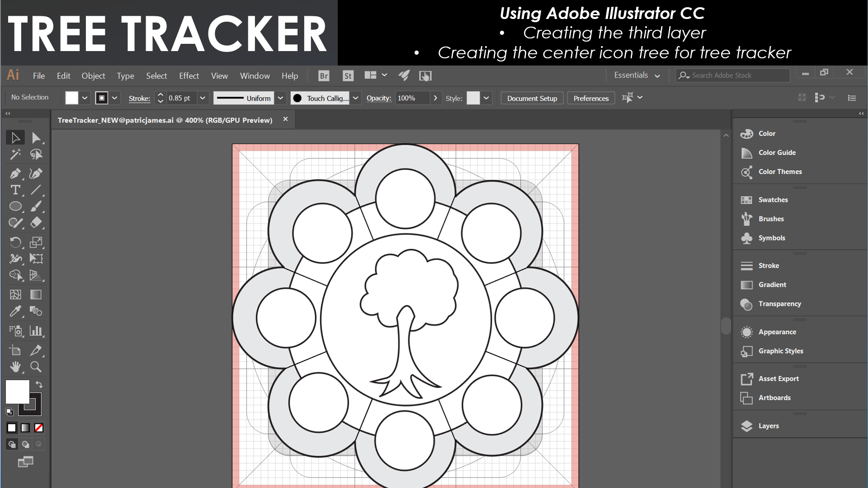Viewport: 868px width, 488px height.
Task: Open Essentials workspace switcher
Action: tap(637, 75)
